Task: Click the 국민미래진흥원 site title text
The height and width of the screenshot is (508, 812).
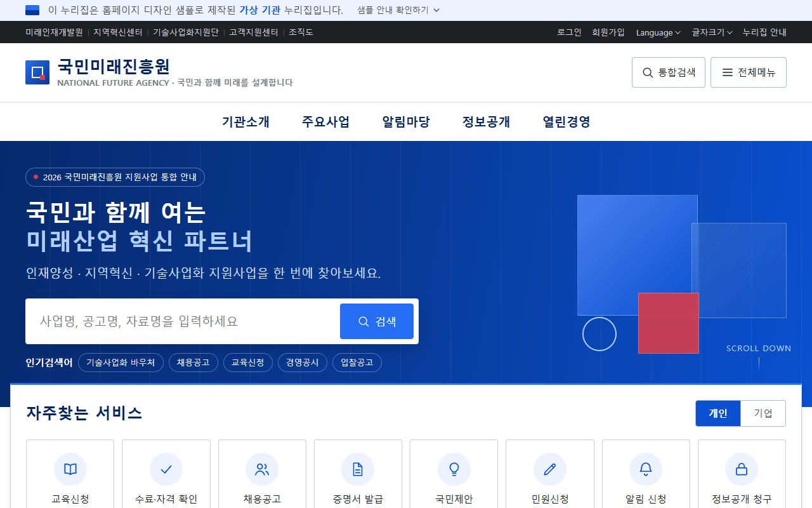Action: click(x=114, y=66)
